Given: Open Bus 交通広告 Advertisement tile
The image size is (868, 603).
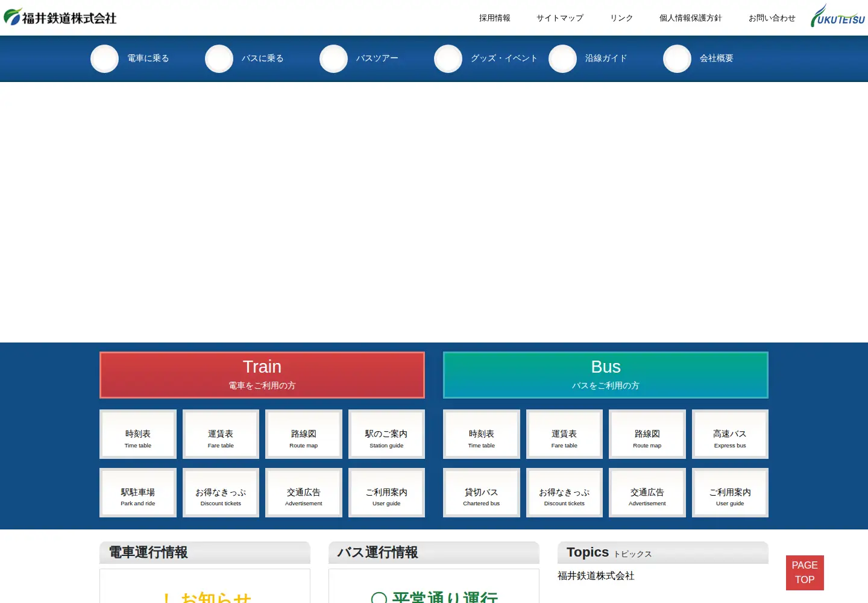Looking at the screenshot, I should coord(647,493).
